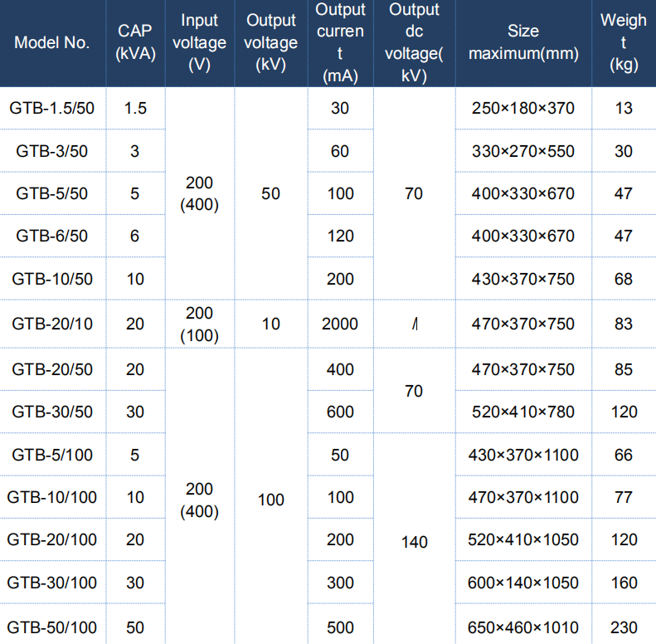This screenshot has height=644, width=656.
Task: Select the Weight (kg) header
Action: pyautogui.click(x=624, y=42)
